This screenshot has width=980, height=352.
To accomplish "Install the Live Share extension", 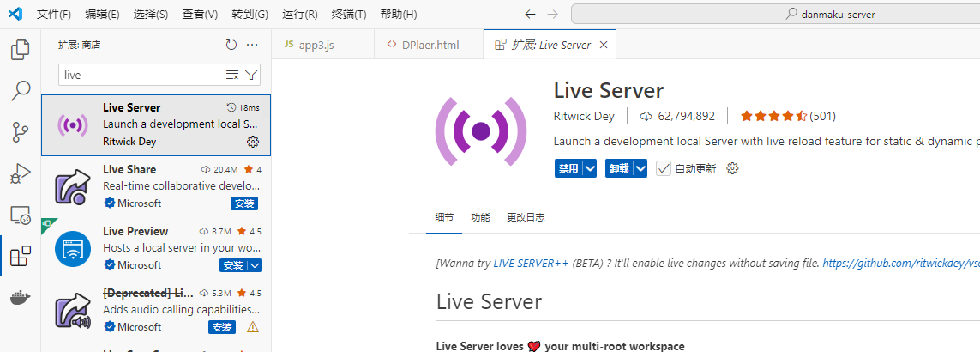I will (244, 203).
